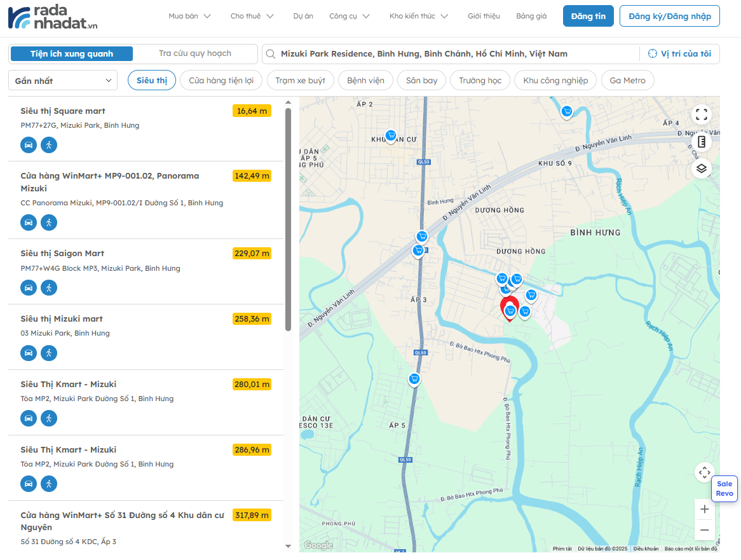741x560 pixels.
Task: Enable the Trạm xe buýt filter
Action: click(300, 81)
